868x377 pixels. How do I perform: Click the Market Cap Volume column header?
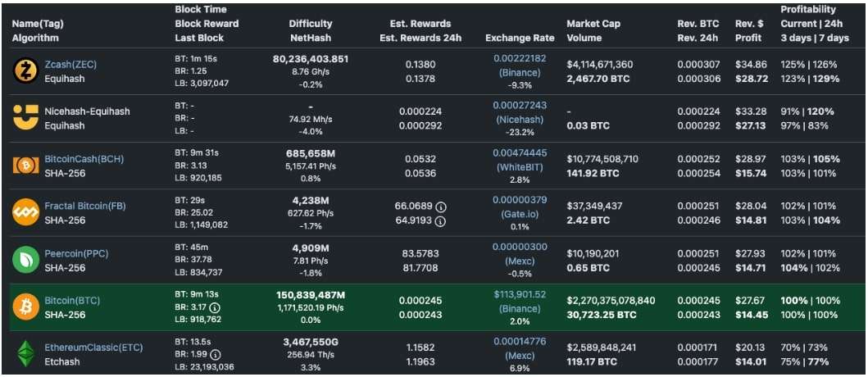coord(593,30)
